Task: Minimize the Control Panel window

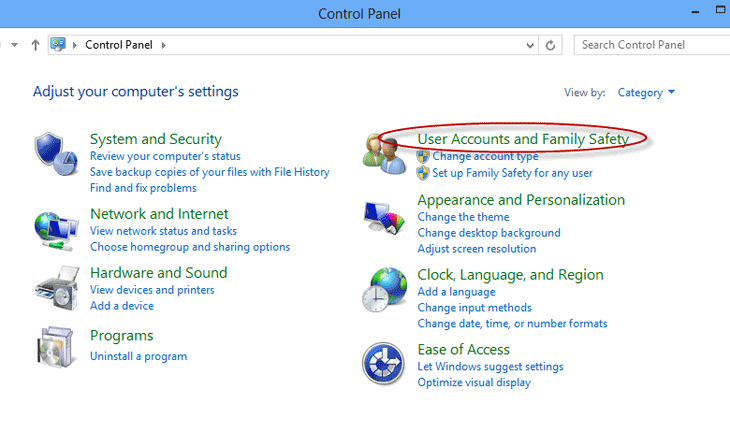Action: tap(695, 12)
